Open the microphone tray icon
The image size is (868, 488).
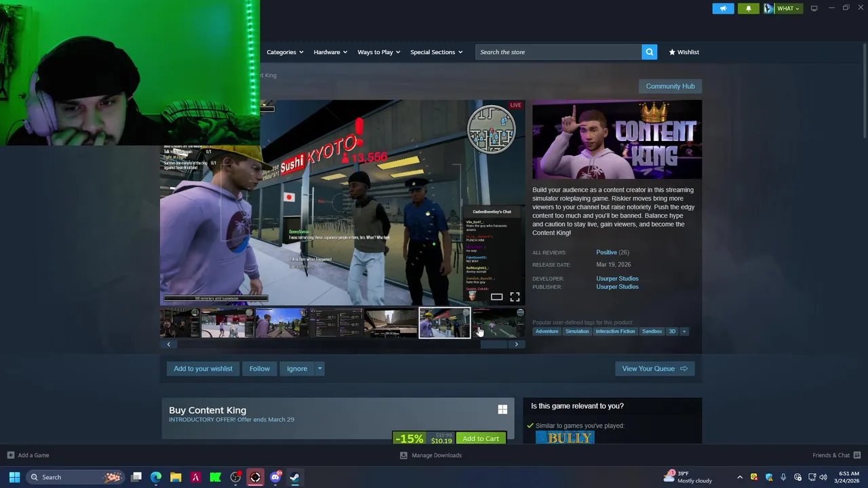point(783,477)
